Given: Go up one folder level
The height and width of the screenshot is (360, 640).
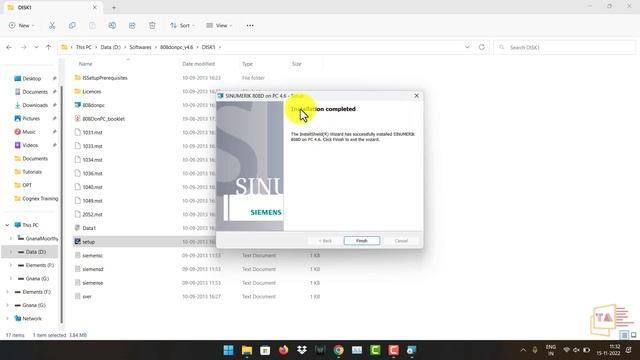Looking at the screenshot, I should tap(48, 47).
